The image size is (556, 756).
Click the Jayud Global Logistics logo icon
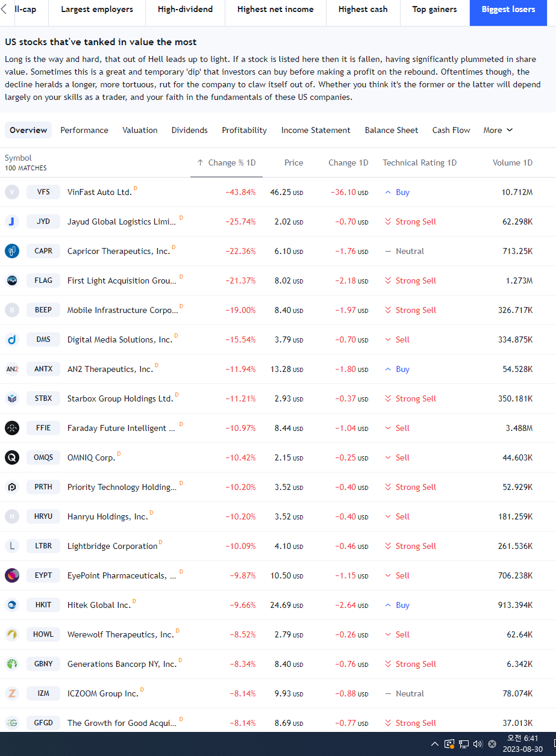coord(12,222)
